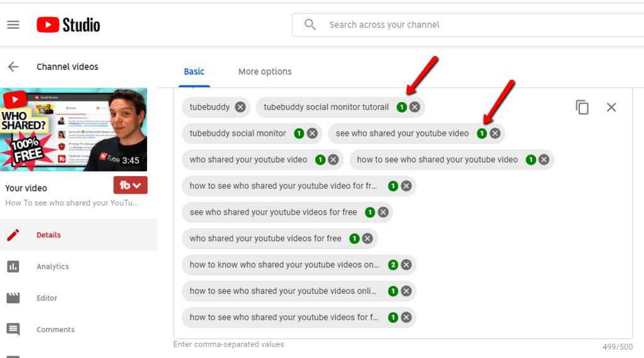644x358 pixels.
Task: Click the video thumbnail preview
Action: (74, 130)
